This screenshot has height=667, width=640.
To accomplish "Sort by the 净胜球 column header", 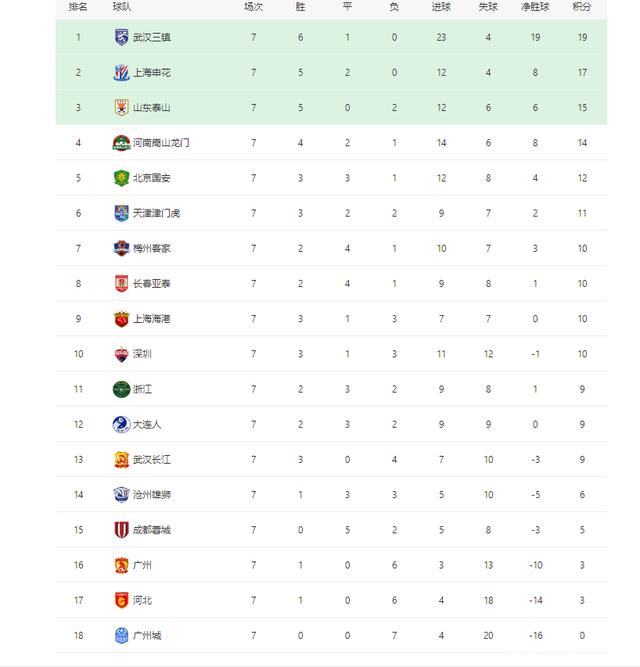I will pos(535,7).
